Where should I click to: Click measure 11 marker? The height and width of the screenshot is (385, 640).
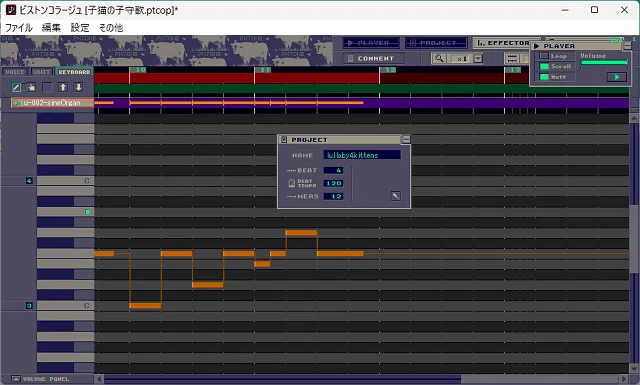(265, 70)
